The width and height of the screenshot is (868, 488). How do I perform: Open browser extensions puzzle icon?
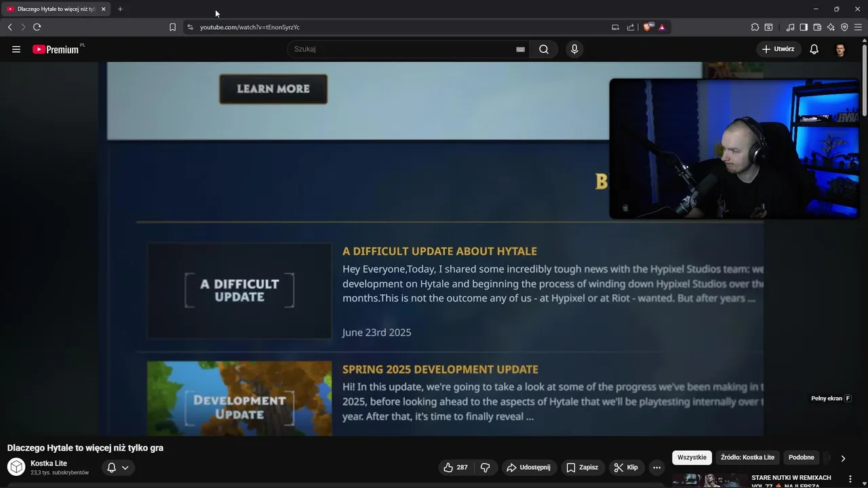pos(755,27)
